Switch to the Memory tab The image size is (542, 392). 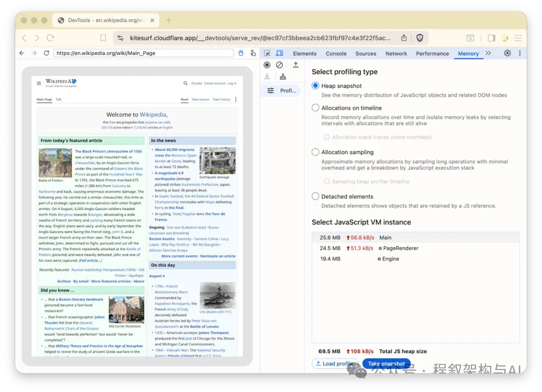(x=468, y=54)
